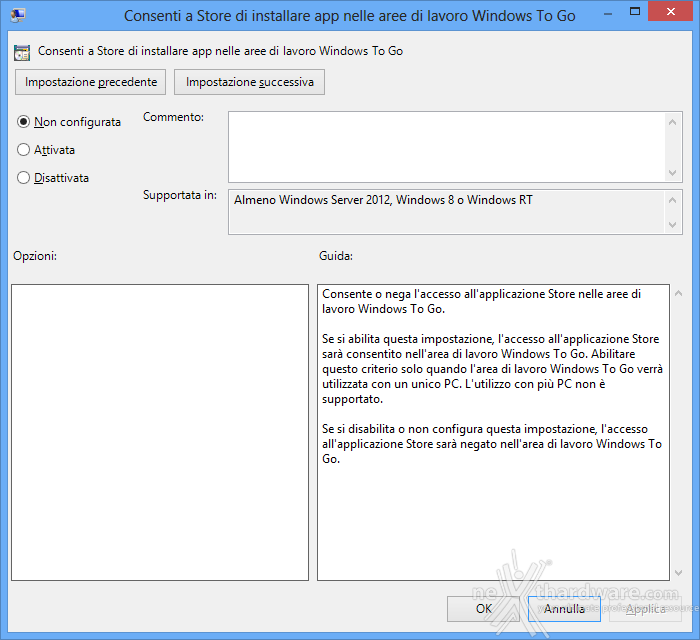The image size is (700, 640).
Task: Open the window system menu icon
Action: tap(18, 15)
